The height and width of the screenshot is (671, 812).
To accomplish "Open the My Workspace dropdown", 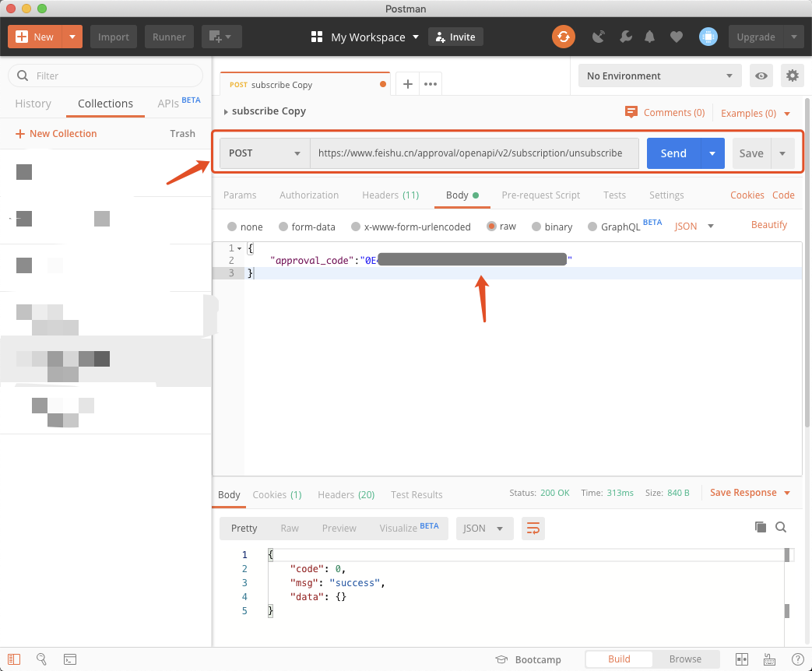I will pos(365,37).
